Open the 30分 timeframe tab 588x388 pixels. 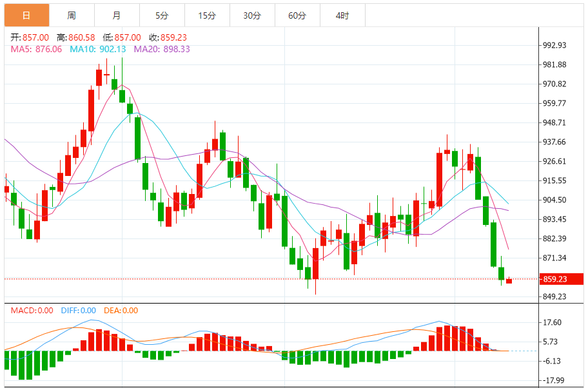(x=252, y=15)
